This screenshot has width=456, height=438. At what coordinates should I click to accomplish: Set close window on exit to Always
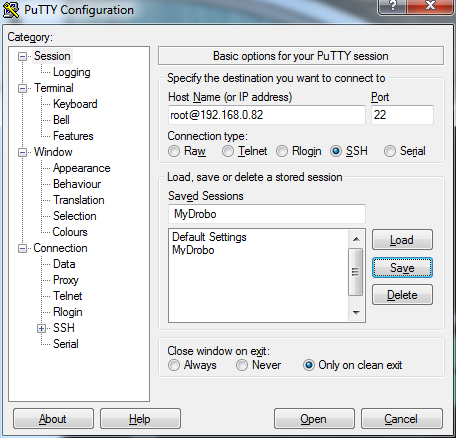click(174, 365)
